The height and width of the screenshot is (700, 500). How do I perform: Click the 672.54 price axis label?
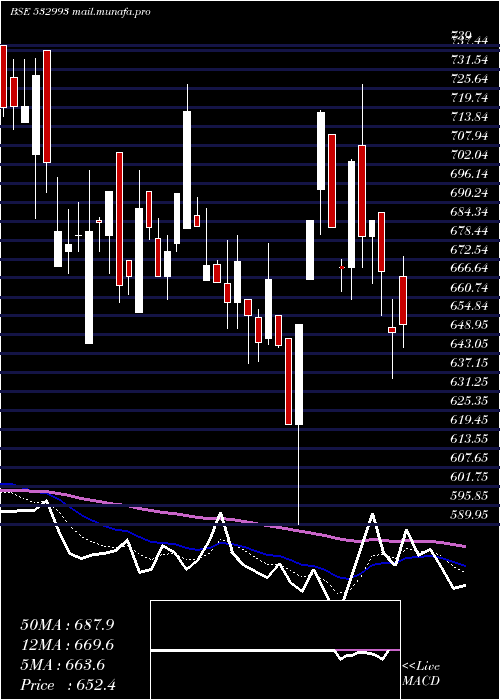click(x=469, y=250)
